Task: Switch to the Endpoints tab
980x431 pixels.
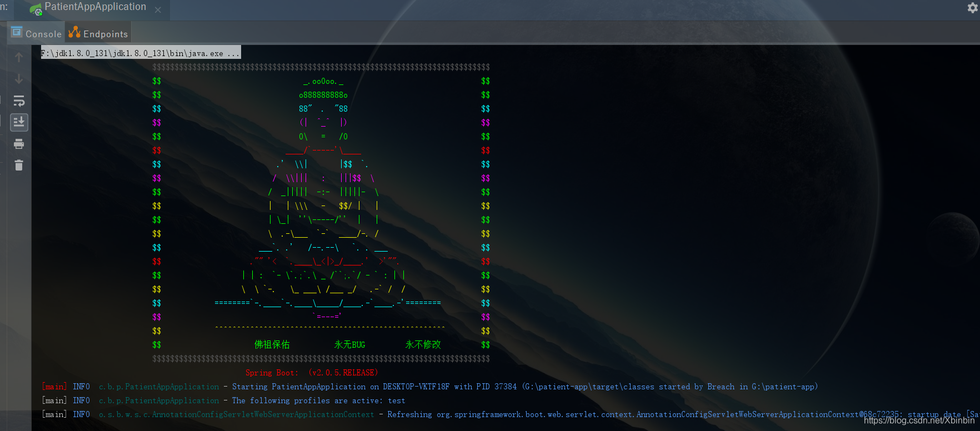Action: tap(98, 33)
